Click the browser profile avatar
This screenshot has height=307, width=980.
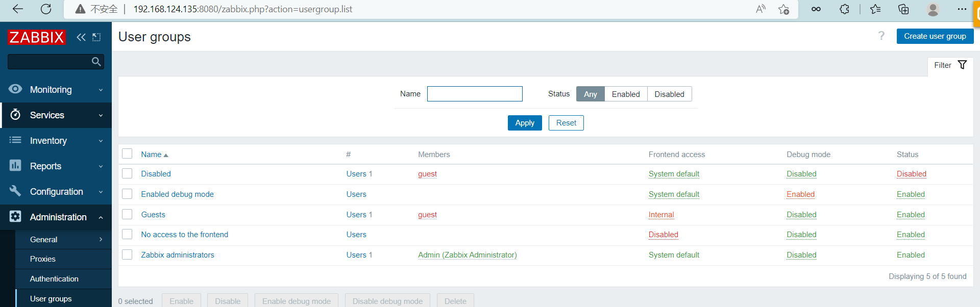pos(933,9)
